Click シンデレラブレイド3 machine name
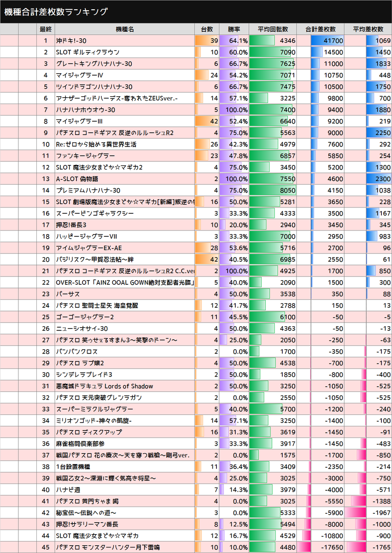392x553 pixels. pos(84,375)
